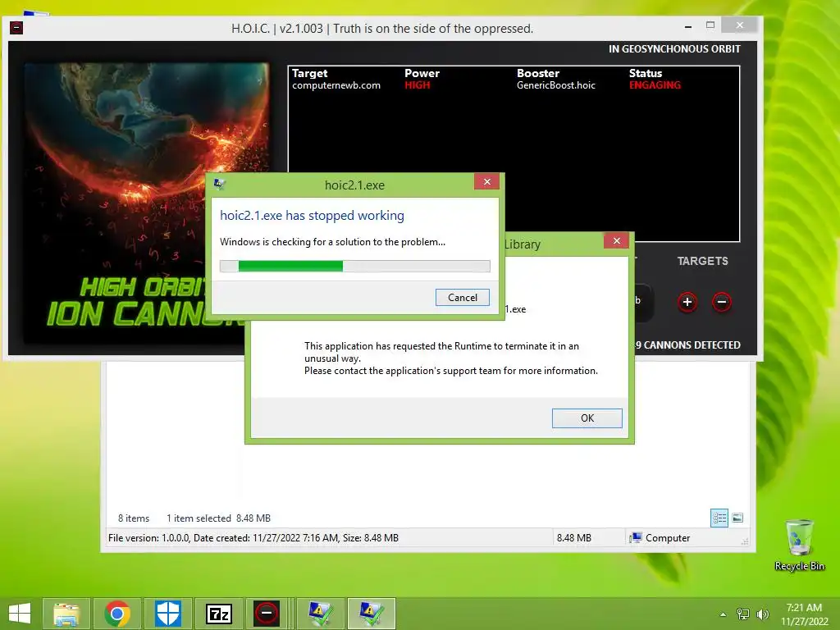Click IN GEOSYNCHONOUS ORBIT label
The height and width of the screenshot is (630, 840).
pos(674,48)
